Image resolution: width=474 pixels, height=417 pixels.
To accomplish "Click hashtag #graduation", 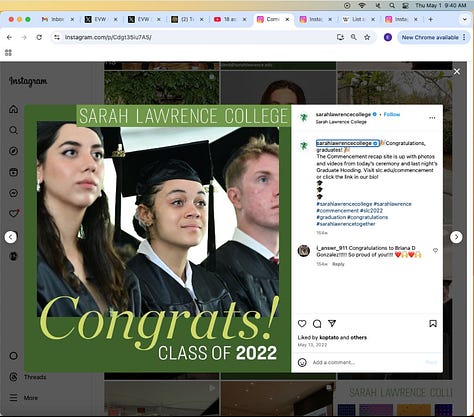I will click(x=331, y=217).
